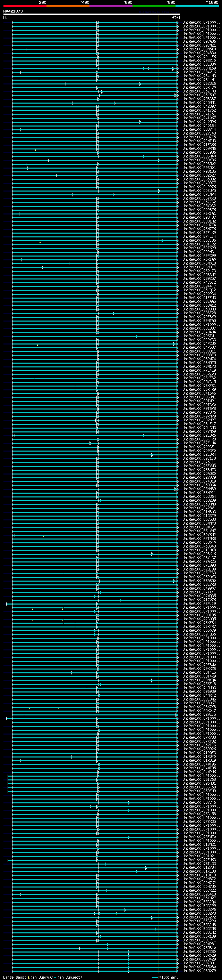Select hit label UniRef100_Q39257
Screen dimensions: 222x980
(199, 279)
